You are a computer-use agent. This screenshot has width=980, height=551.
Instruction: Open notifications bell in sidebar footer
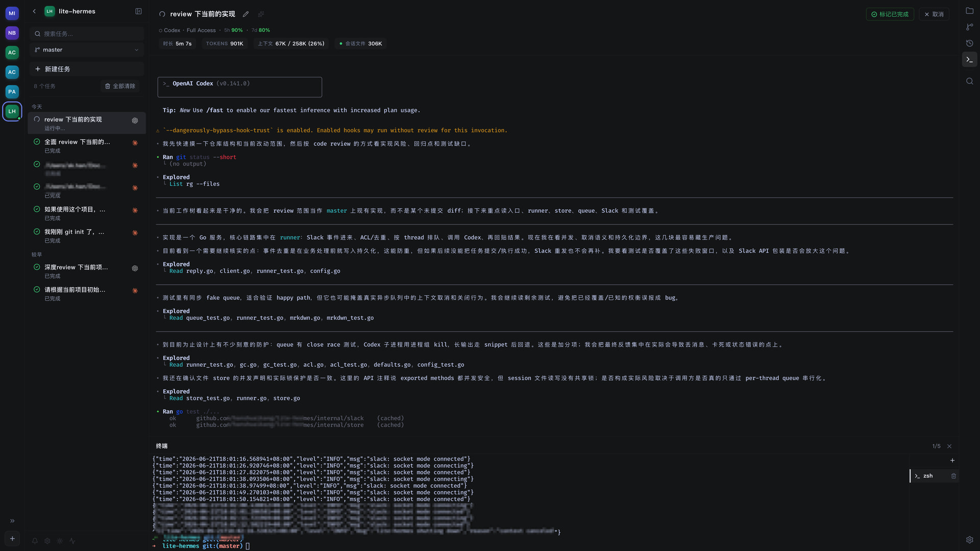click(35, 541)
